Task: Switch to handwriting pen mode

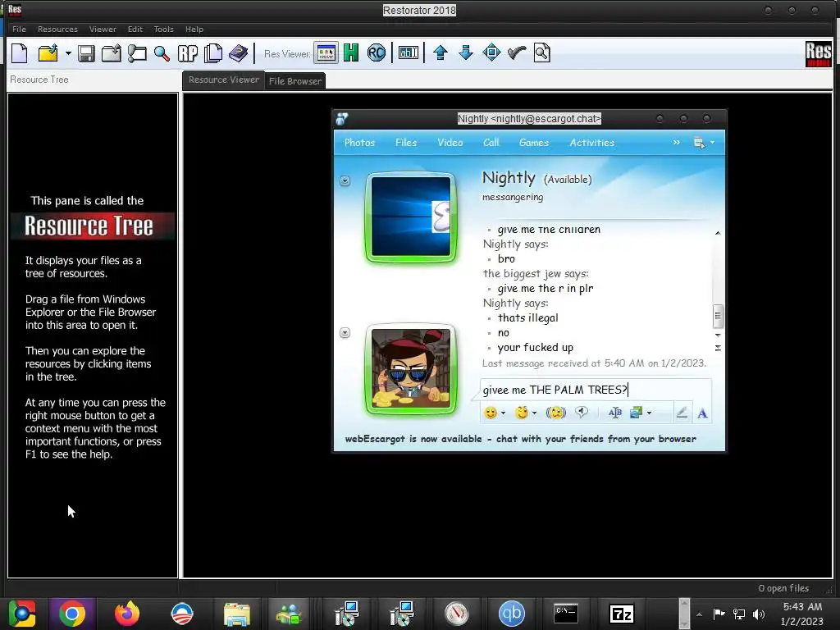Action: (682, 413)
